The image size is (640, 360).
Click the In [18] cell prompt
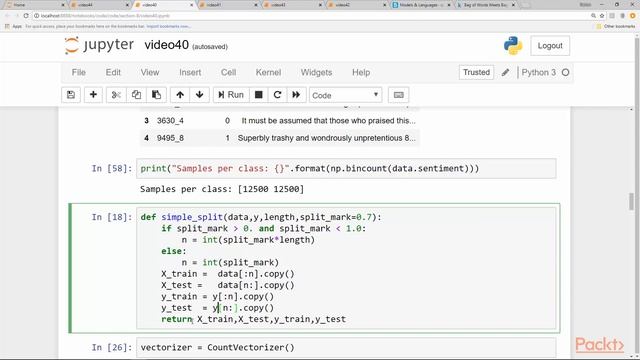pos(112,217)
